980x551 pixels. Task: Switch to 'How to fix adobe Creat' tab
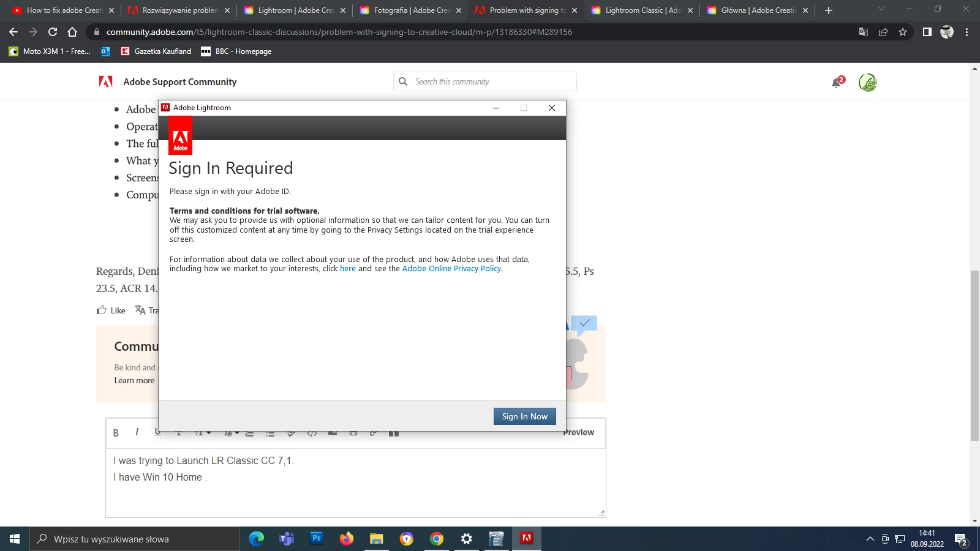(63, 10)
